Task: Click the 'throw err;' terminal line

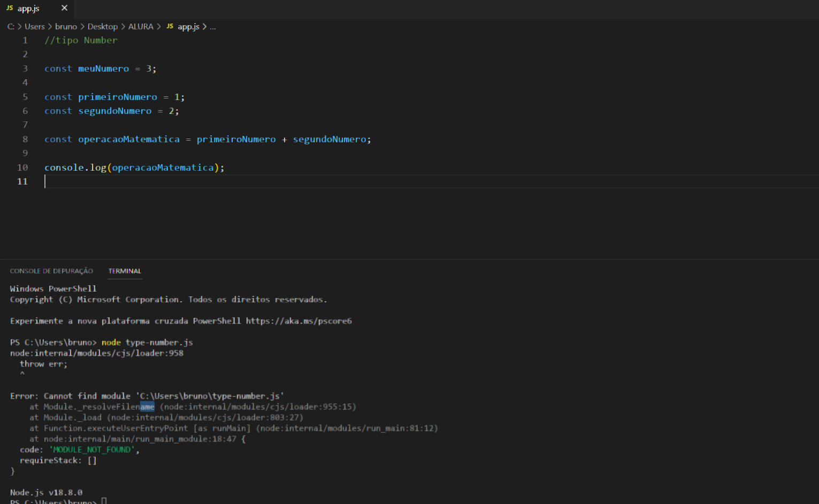Action: click(44, 364)
